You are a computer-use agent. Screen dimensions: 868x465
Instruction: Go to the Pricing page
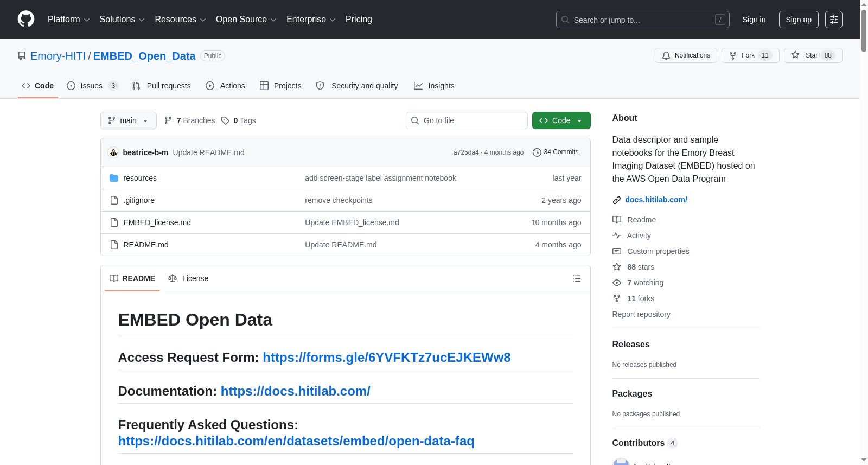point(359,20)
